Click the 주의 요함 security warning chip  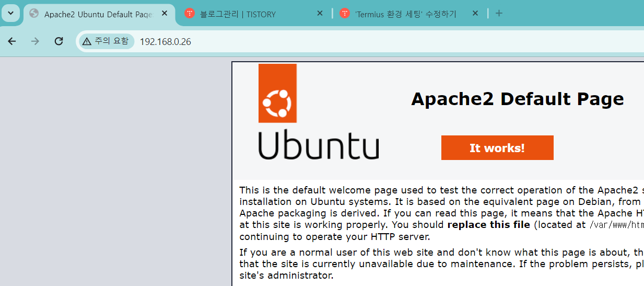(106, 41)
